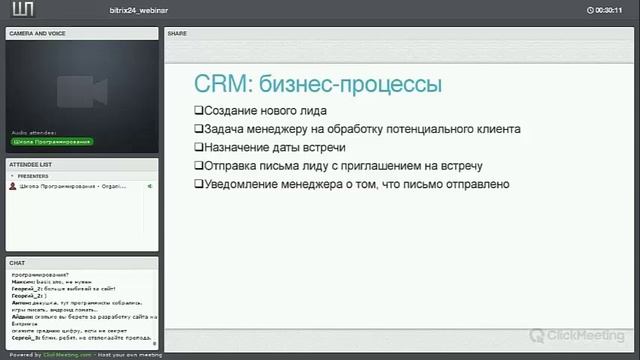Click the school logo in the top-left corner

(23, 9)
